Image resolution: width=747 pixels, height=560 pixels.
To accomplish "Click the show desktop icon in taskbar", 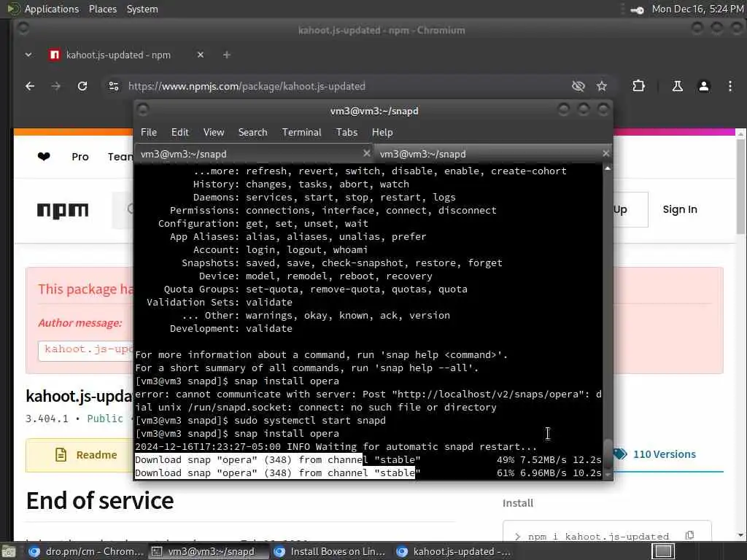I will pos(8,551).
